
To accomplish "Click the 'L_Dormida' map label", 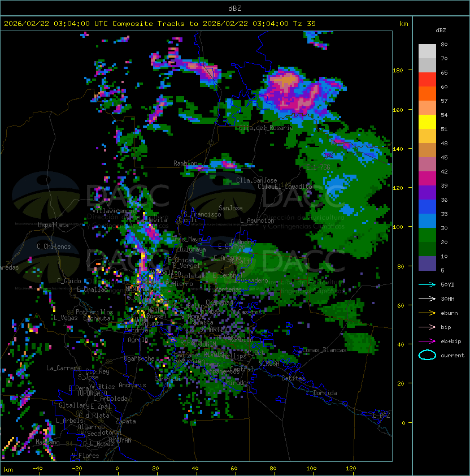I will (x=321, y=393).
